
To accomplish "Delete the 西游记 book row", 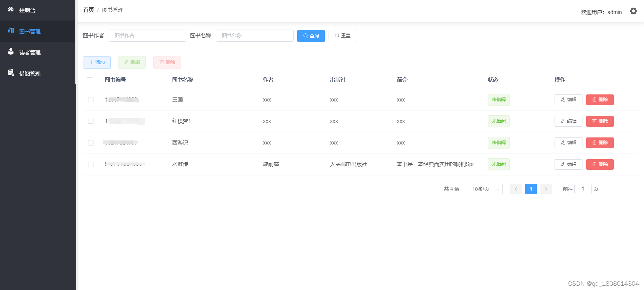I will (600, 143).
